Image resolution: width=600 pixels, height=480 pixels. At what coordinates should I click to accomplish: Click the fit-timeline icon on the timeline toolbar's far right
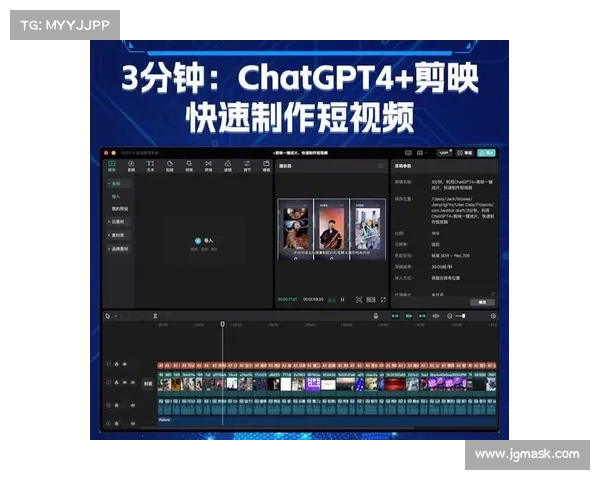[493, 316]
